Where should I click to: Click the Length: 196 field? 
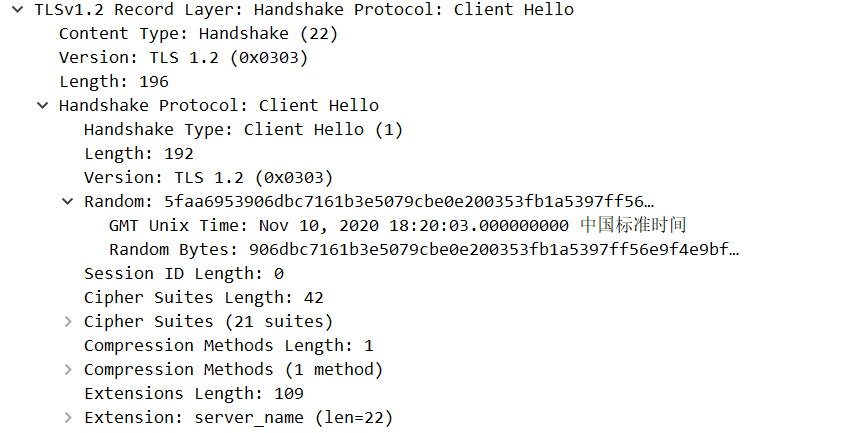click(x=114, y=82)
